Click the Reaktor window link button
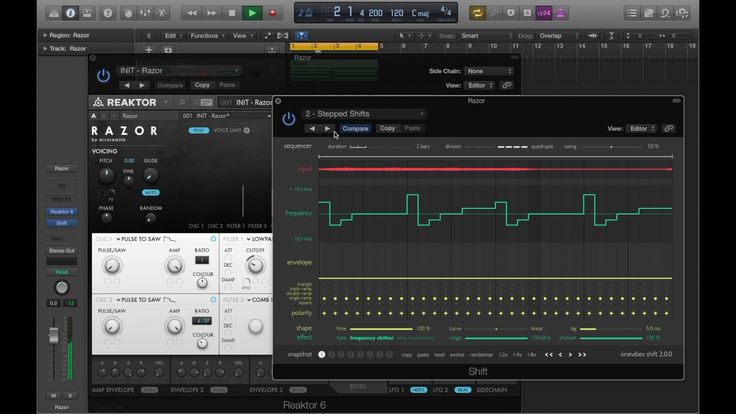Viewport: 736px width, 414px height. (506, 85)
